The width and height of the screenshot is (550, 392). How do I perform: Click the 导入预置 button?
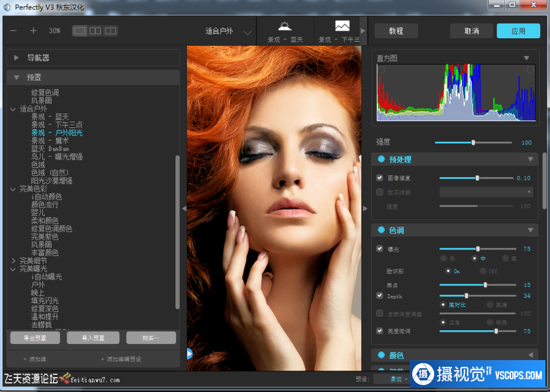[93, 338]
